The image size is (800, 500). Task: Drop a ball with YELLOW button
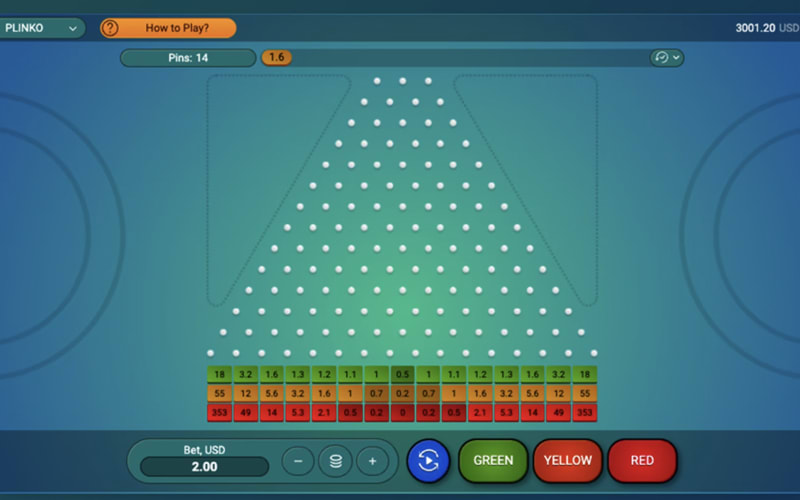pyautogui.click(x=567, y=460)
